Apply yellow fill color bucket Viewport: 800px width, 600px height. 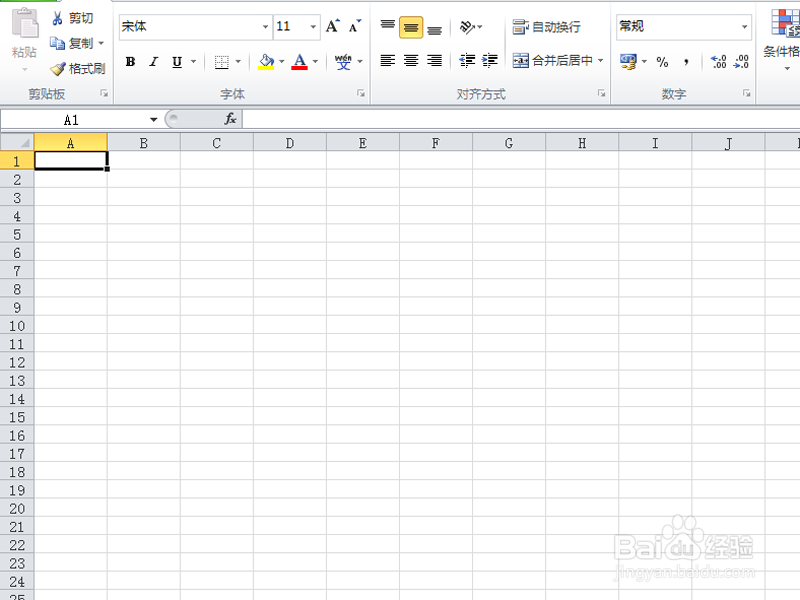point(266,62)
